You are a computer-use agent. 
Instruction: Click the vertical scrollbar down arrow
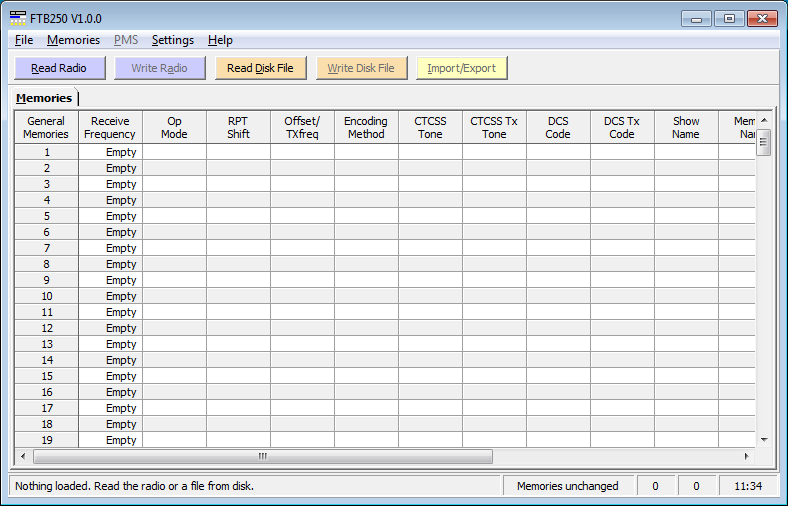pyautogui.click(x=764, y=439)
